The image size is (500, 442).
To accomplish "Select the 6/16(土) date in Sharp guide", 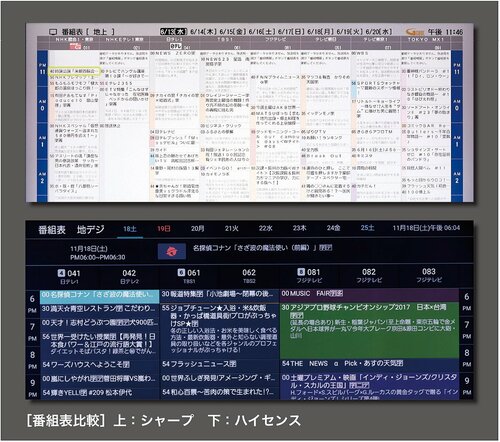I will pos(262,31).
